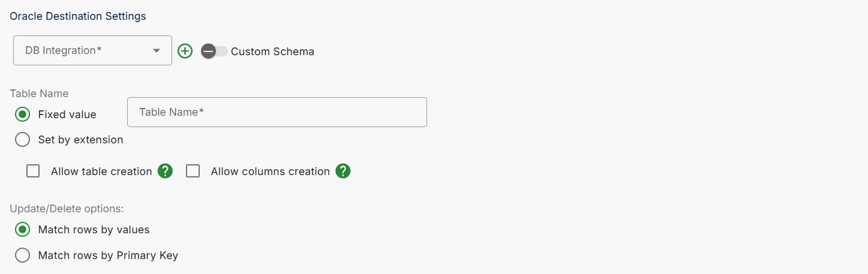
Task: Click the Allow table creation label text
Action: (x=101, y=171)
